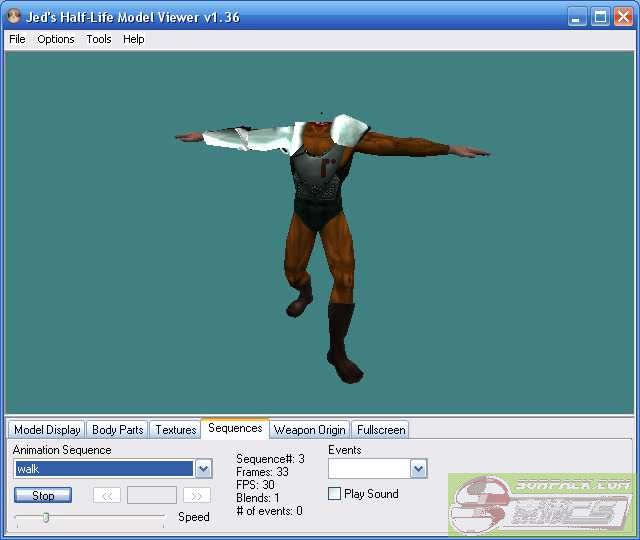Select the Weapon Origin tab
Viewport: 640px width, 540px height.
(309, 430)
